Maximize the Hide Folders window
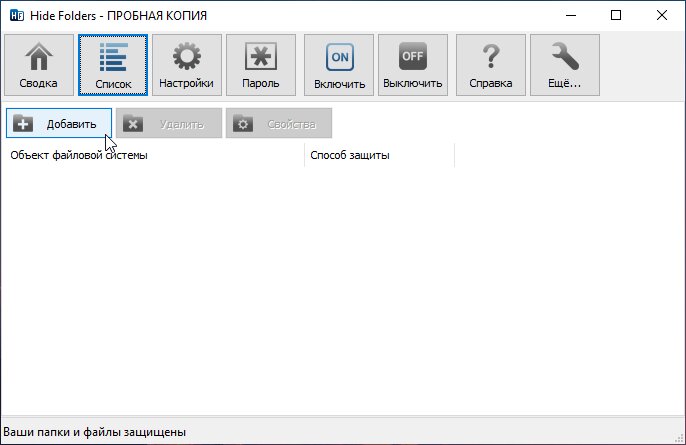This screenshot has width=686, height=445. 616,15
